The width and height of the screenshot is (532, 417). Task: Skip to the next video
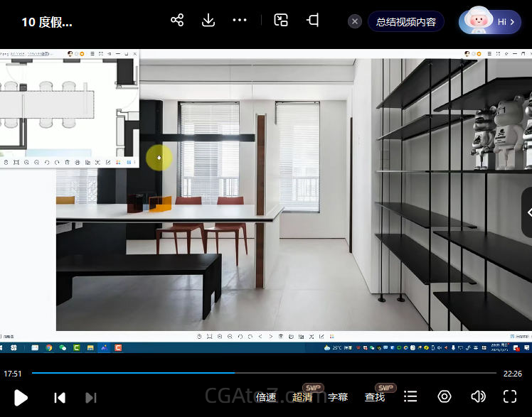(x=91, y=397)
